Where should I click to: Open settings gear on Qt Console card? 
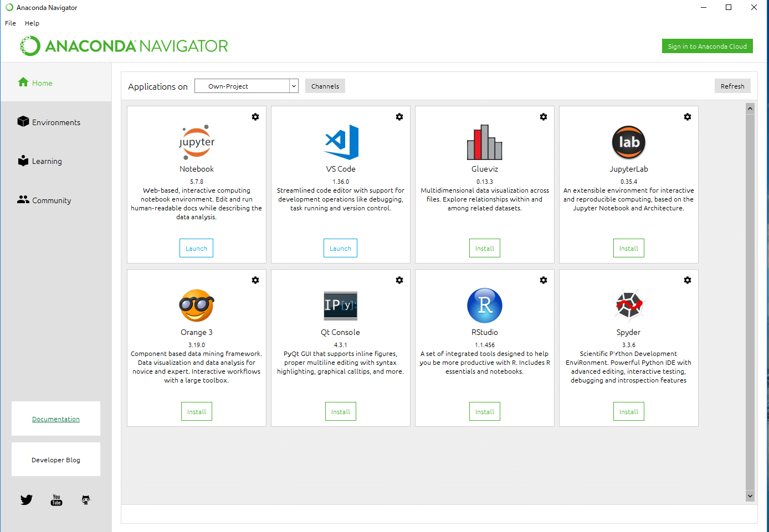pyautogui.click(x=399, y=280)
